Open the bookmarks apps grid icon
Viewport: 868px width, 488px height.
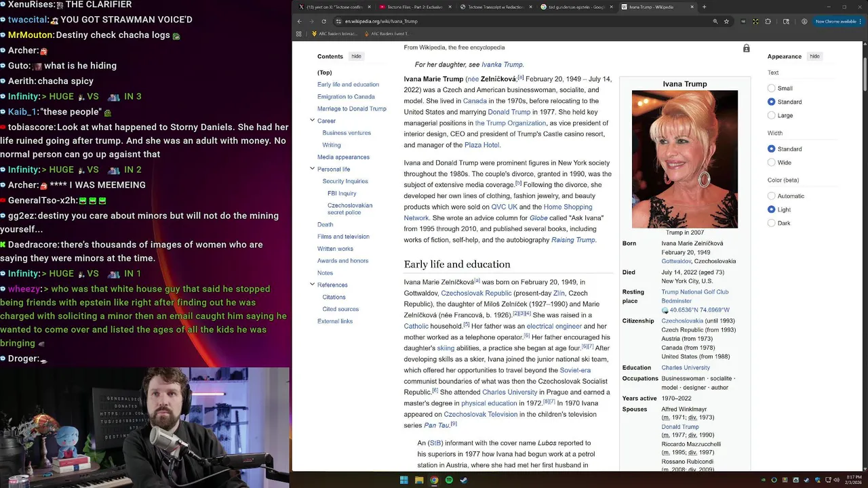pyautogui.click(x=299, y=33)
